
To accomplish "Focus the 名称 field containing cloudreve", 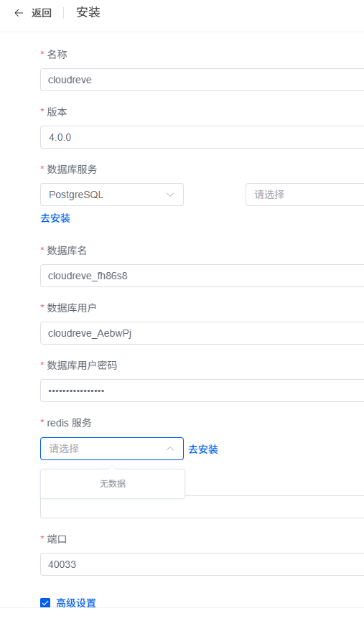I will pyautogui.click(x=202, y=80).
